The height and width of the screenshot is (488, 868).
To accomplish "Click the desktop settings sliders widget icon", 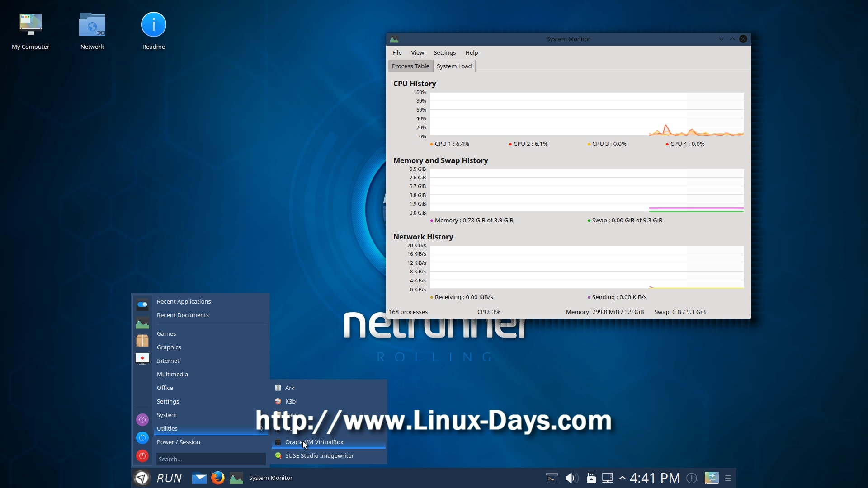I will coord(712,478).
